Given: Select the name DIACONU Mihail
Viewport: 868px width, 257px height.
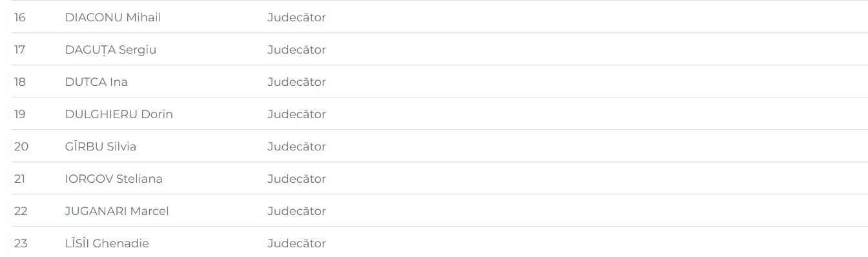Looking at the screenshot, I should pos(113,17).
